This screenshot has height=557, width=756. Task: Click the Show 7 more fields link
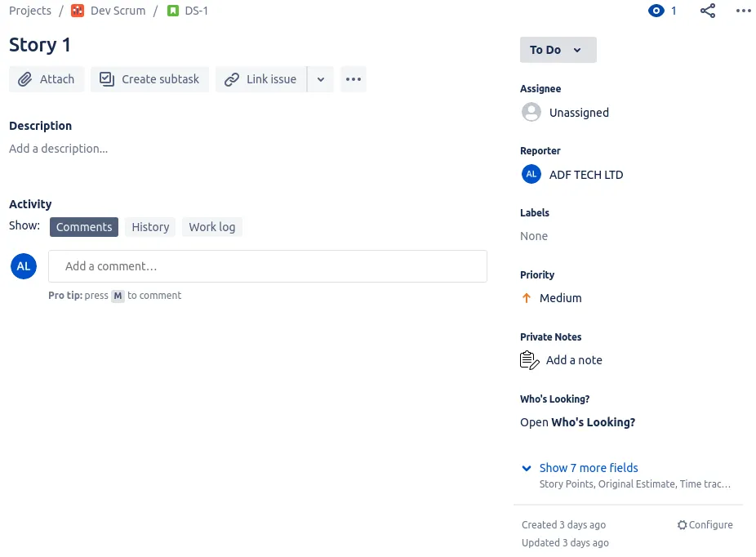(x=589, y=468)
